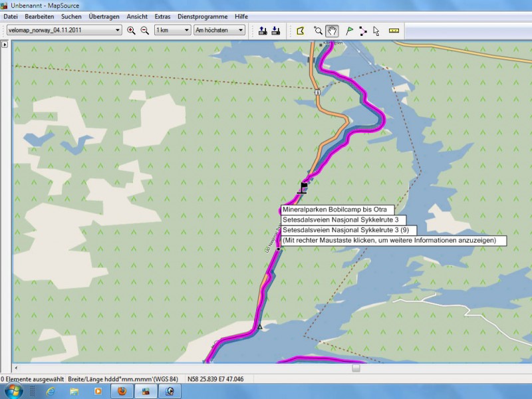Image resolution: width=532 pixels, height=399 pixels.
Task: Select the map selection tool
Action: (301, 31)
